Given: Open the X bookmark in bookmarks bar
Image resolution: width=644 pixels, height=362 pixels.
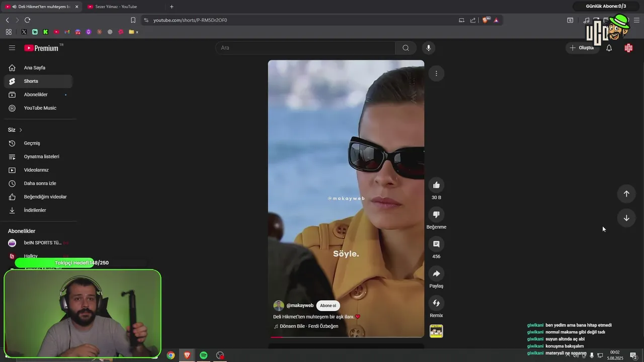Looking at the screenshot, I should [24, 32].
